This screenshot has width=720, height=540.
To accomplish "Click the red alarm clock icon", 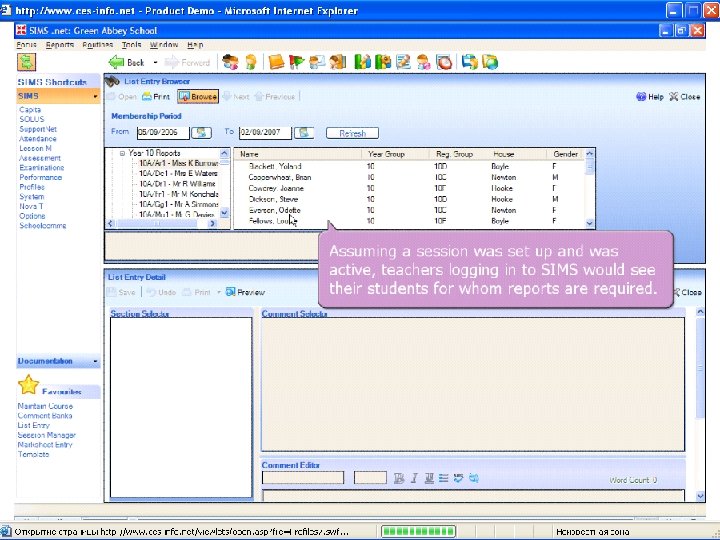I will pyautogui.click(x=444, y=62).
